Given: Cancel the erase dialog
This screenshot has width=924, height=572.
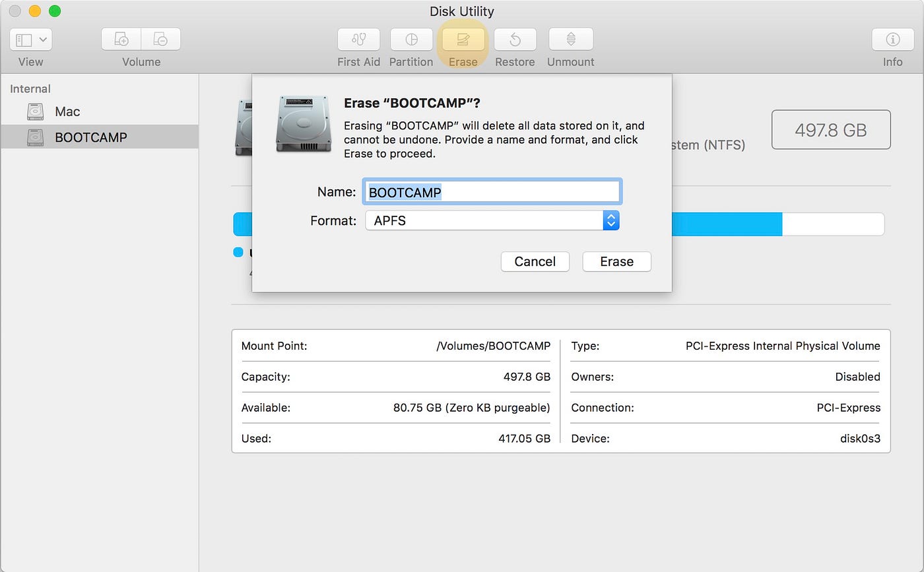Looking at the screenshot, I should click(x=535, y=261).
